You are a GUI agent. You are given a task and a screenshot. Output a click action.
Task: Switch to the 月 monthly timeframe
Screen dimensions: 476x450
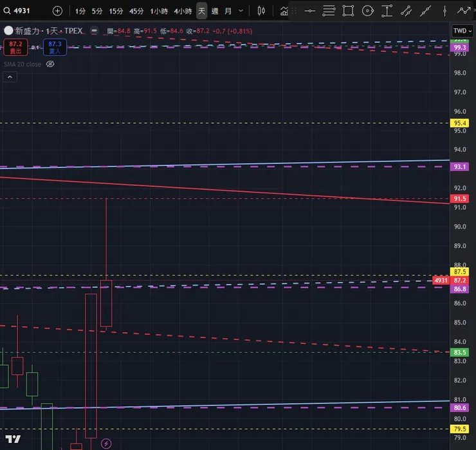coord(228,11)
